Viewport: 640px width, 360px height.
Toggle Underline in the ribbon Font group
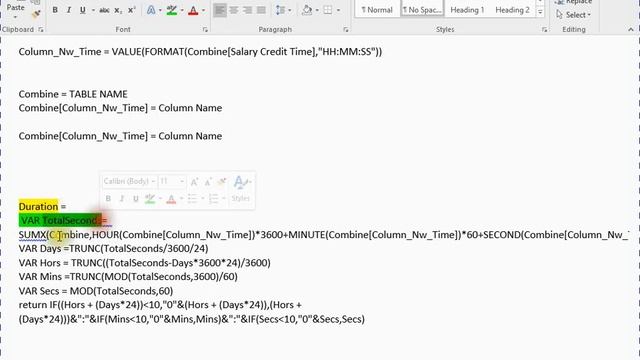pos(82,10)
